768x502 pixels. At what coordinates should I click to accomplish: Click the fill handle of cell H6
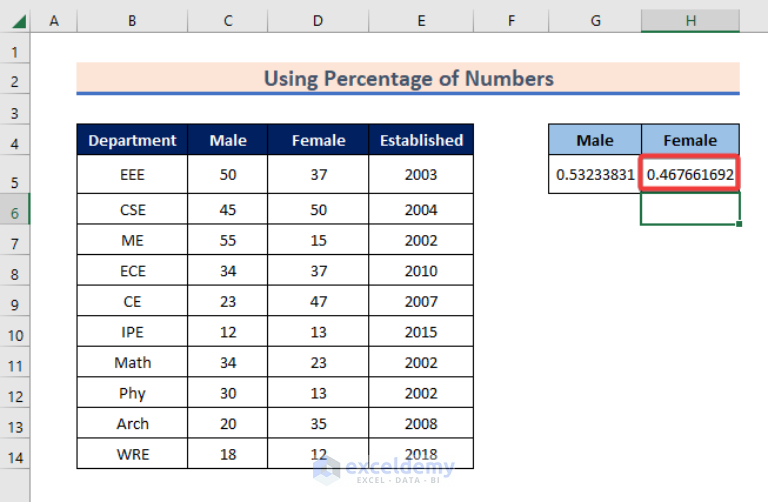tap(739, 224)
